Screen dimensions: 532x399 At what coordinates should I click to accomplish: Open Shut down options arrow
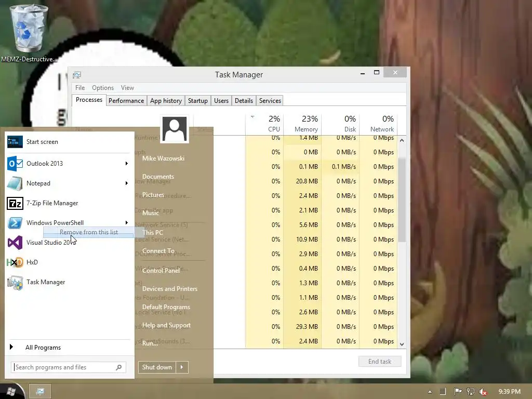point(182,367)
